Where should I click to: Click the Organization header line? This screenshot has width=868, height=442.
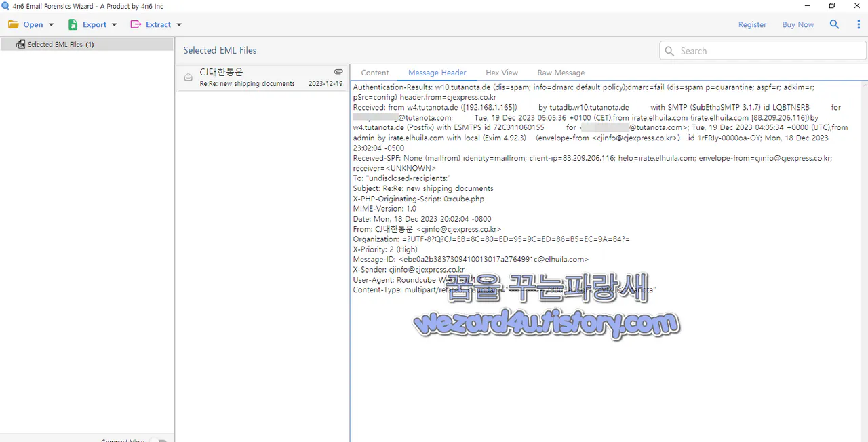[492, 239]
